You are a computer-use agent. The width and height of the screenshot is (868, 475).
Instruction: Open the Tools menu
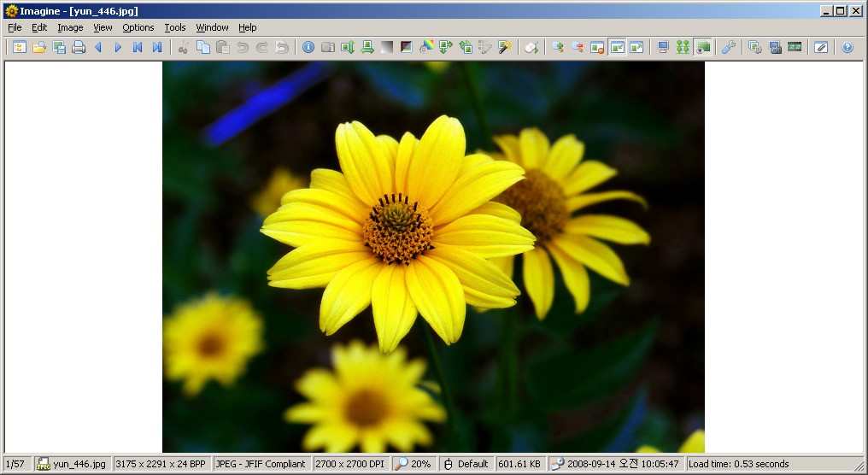175,27
